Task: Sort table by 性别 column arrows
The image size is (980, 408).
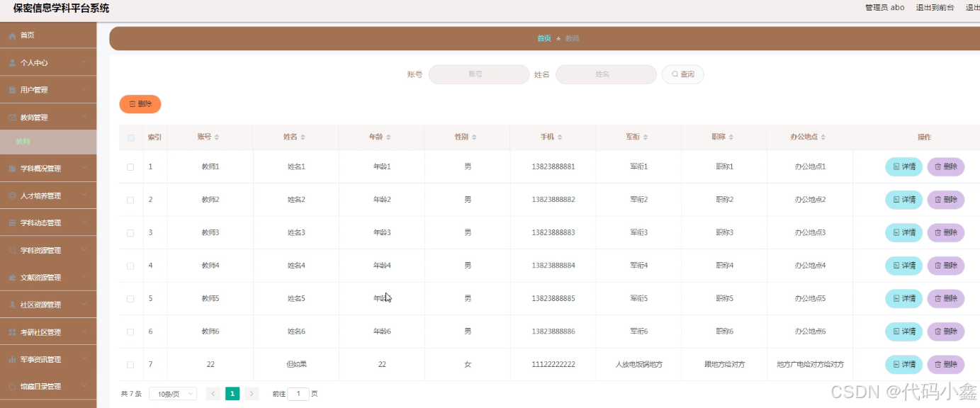Action: coord(474,137)
